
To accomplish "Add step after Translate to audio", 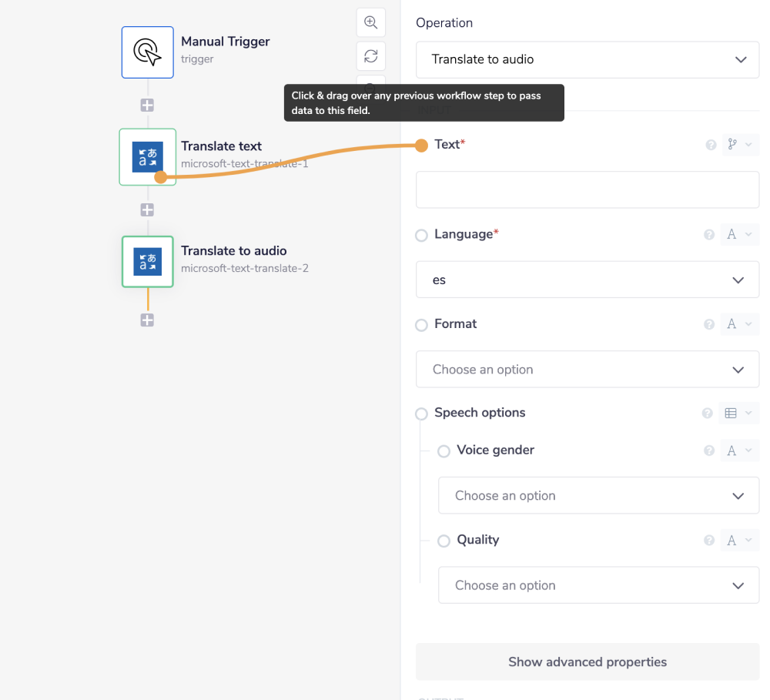I will (147, 320).
